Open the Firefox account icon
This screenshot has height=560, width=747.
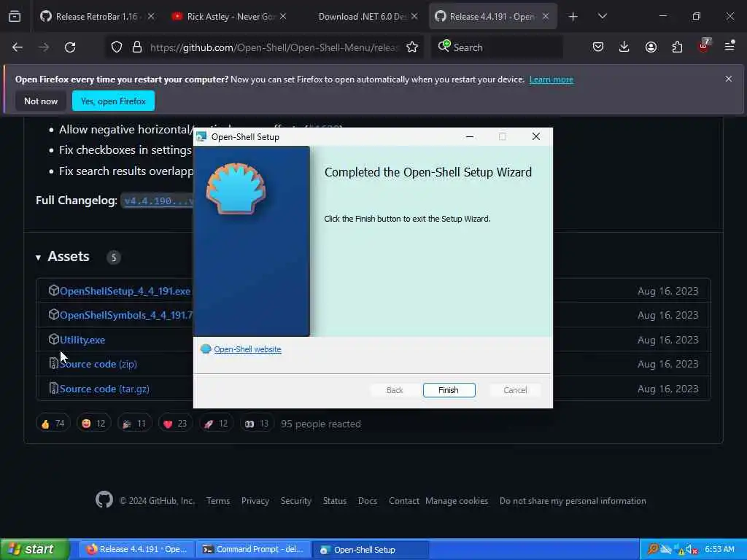pos(651,47)
